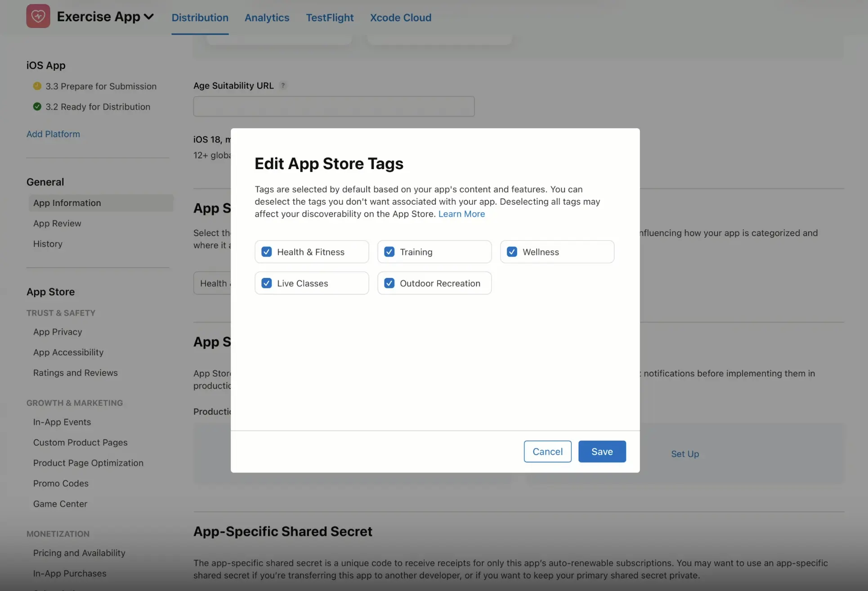Click the MONETIZATION section label
Image resolution: width=868 pixels, height=591 pixels.
[58, 534]
